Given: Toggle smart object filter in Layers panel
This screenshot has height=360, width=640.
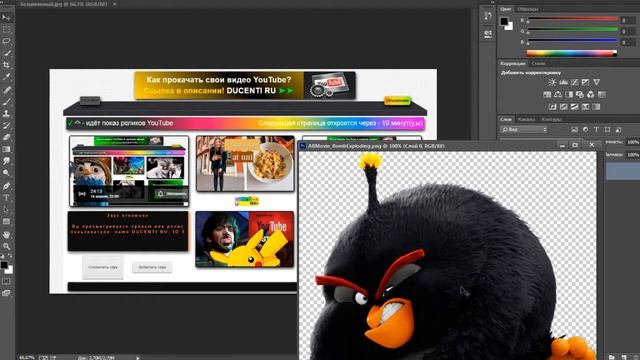Looking at the screenshot, I should 618,129.
